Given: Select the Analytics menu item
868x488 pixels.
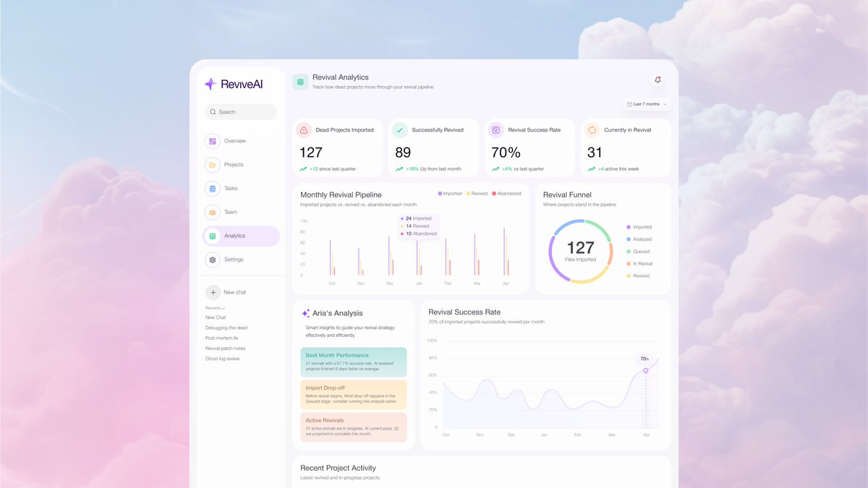Looking at the screenshot, I should pos(241,236).
